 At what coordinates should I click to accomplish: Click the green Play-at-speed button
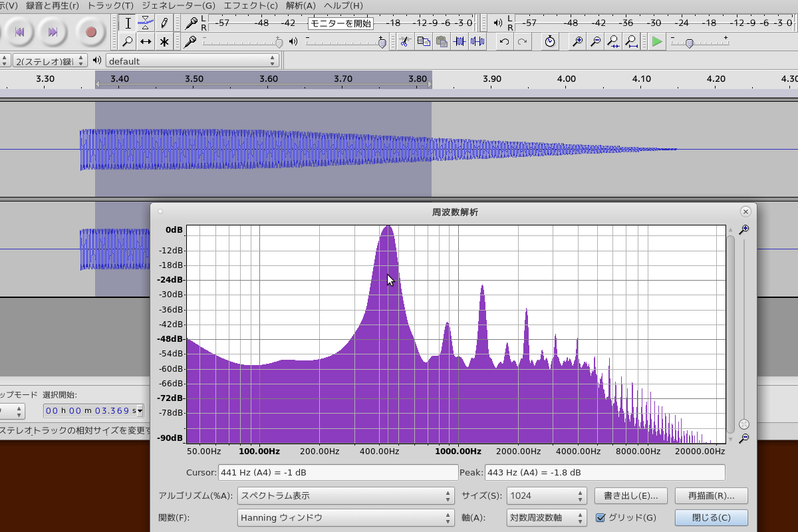point(656,42)
